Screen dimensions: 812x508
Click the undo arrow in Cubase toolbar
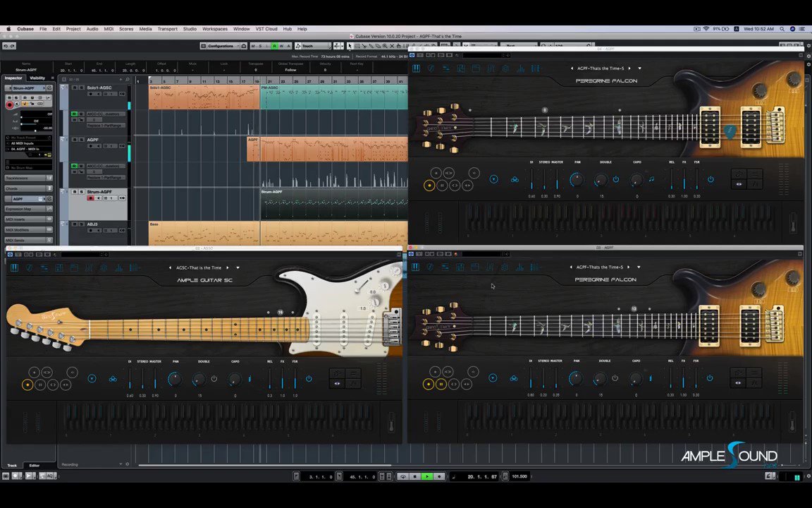(x=6, y=46)
